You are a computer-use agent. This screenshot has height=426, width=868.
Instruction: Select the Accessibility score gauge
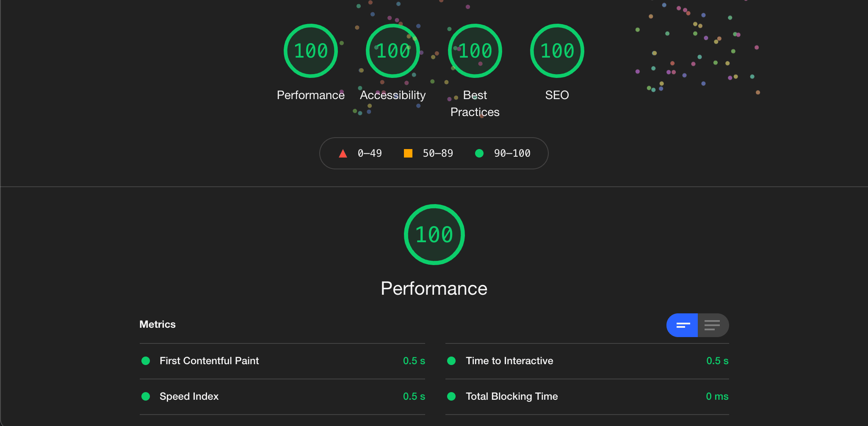pyautogui.click(x=392, y=51)
